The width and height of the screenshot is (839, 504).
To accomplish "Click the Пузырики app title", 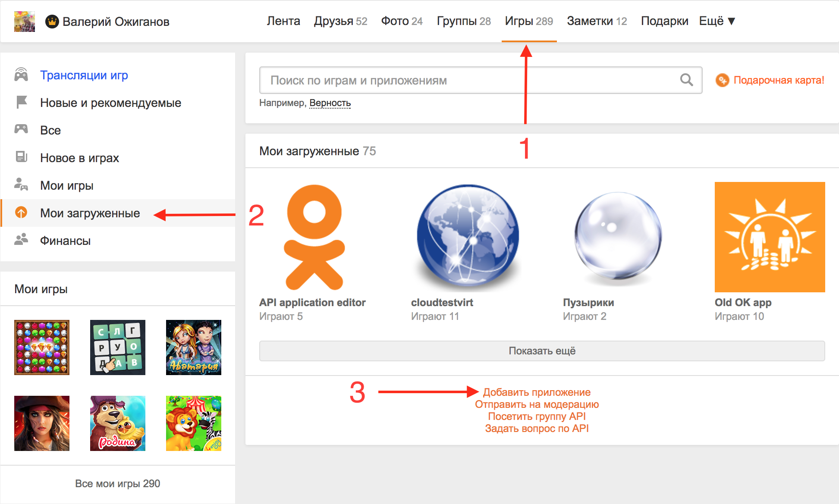I will pos(588,303).
